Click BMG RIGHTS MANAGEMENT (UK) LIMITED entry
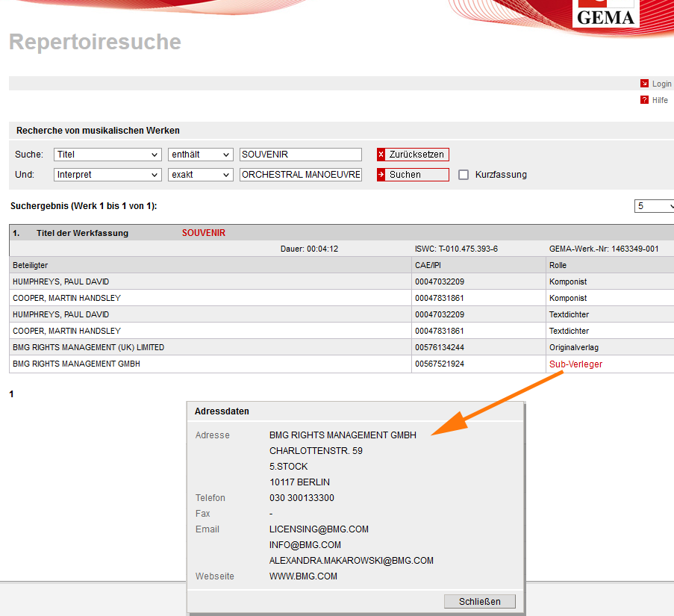Viewport: 674px width, 616px height. click(88, 347)
